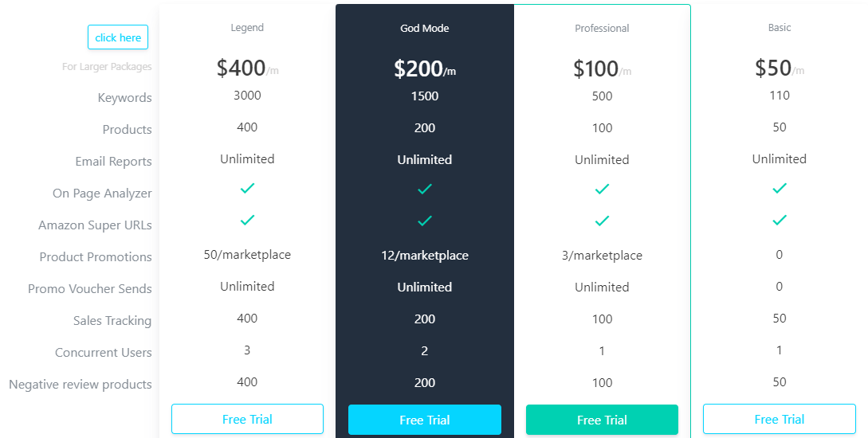Click Legend's On Page Analyzer checkmark
Screen dimensions: 868x438
[247, 188]
